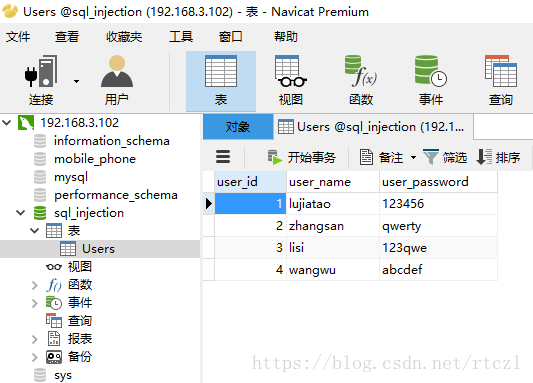Open the 用户 user manager

(x=117, y=81)
